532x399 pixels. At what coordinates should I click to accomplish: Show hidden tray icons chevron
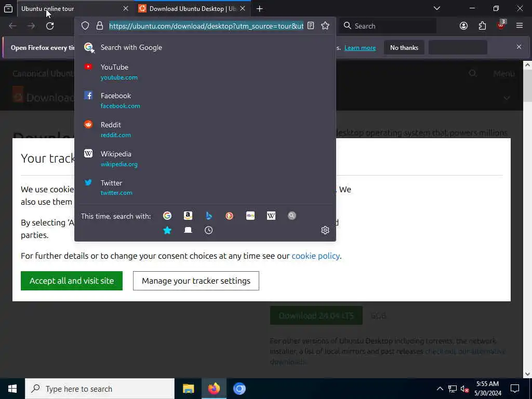[440, 389]
